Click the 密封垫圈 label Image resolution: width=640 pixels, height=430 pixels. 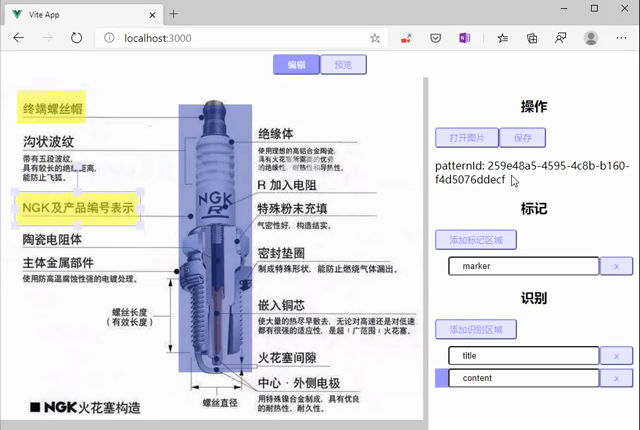pyautogui.click(x=281, y=253)
